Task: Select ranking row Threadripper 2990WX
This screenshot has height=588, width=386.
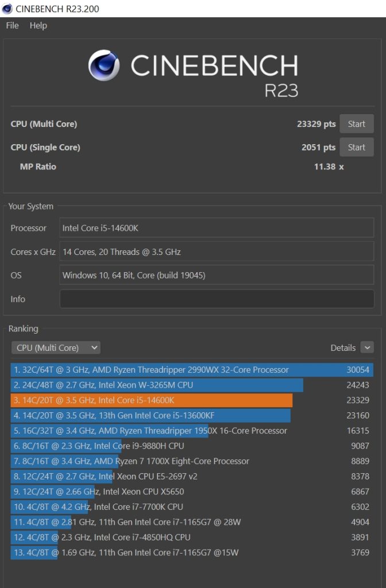Action: click(x=192, y=370)
